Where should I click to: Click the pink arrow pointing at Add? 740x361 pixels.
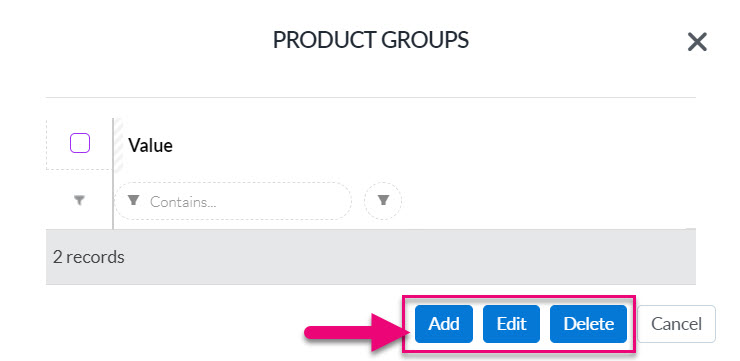353,332
